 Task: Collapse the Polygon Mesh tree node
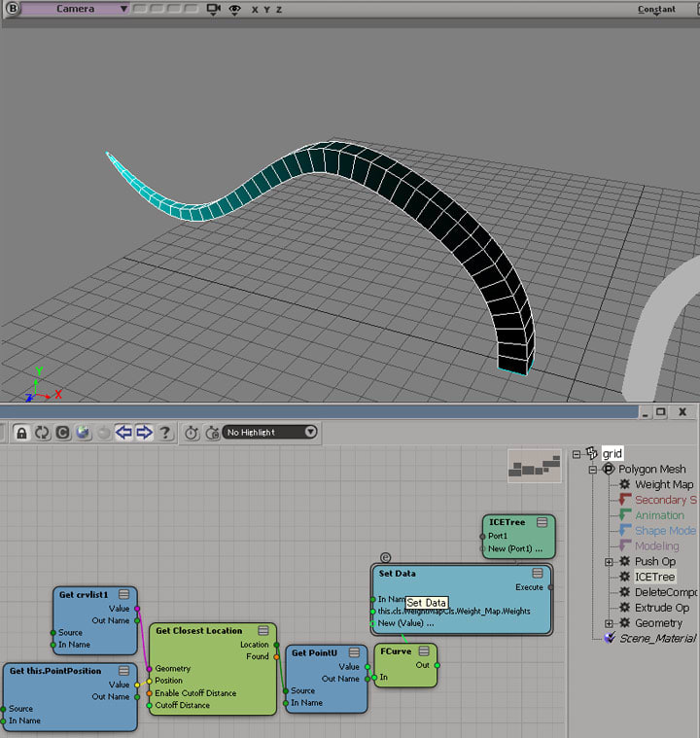pyautogui.click(x=592, y=469)
